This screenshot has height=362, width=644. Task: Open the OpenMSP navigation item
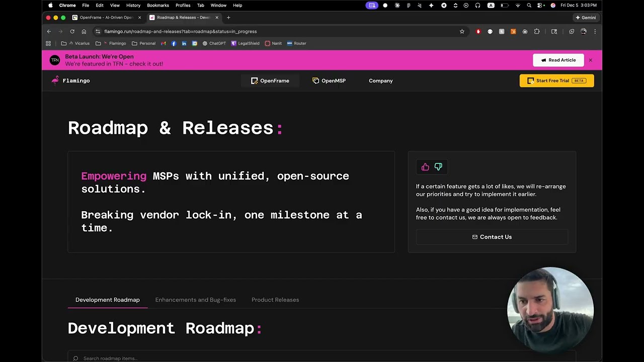pos(329,80)
